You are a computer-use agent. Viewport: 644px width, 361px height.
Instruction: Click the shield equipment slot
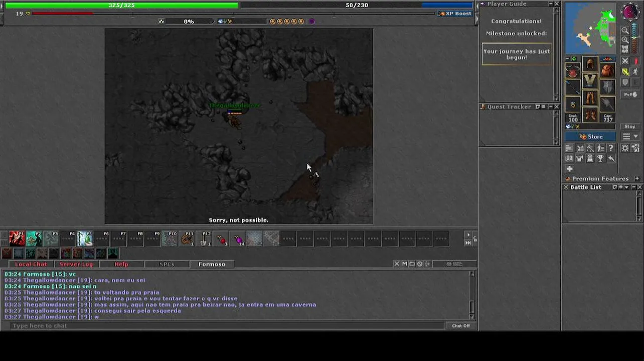[x=607, y=87]
